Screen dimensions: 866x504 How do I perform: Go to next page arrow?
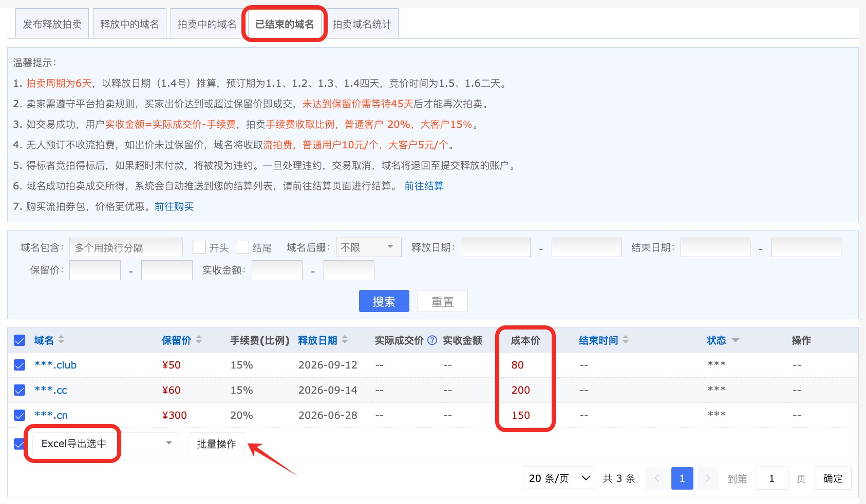point(707,478)
